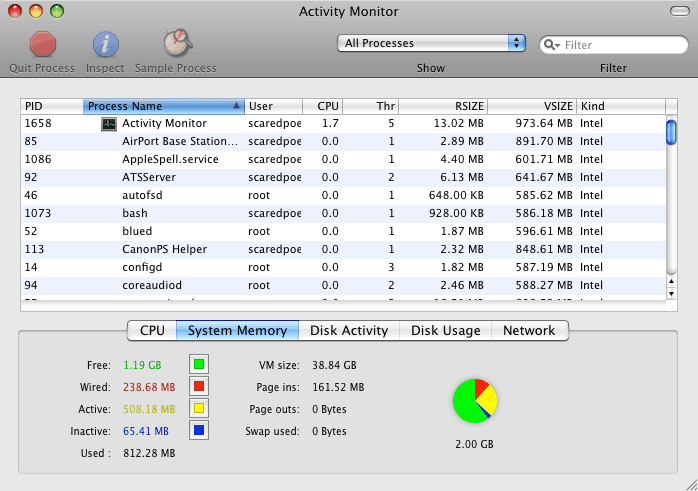The width and height of the screenshot is (698, 491).
Task: Sort by the Kind column header
Action: [621, 106]
